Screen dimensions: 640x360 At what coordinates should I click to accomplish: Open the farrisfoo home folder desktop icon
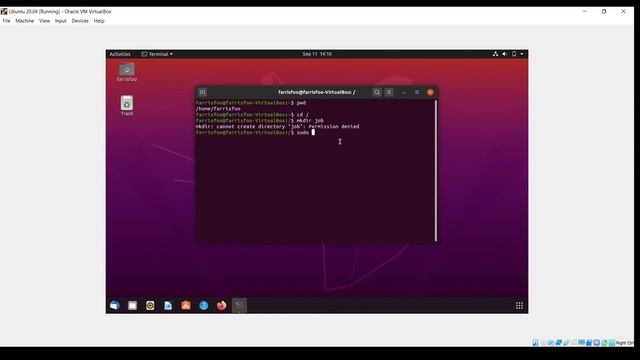point(127,73)
